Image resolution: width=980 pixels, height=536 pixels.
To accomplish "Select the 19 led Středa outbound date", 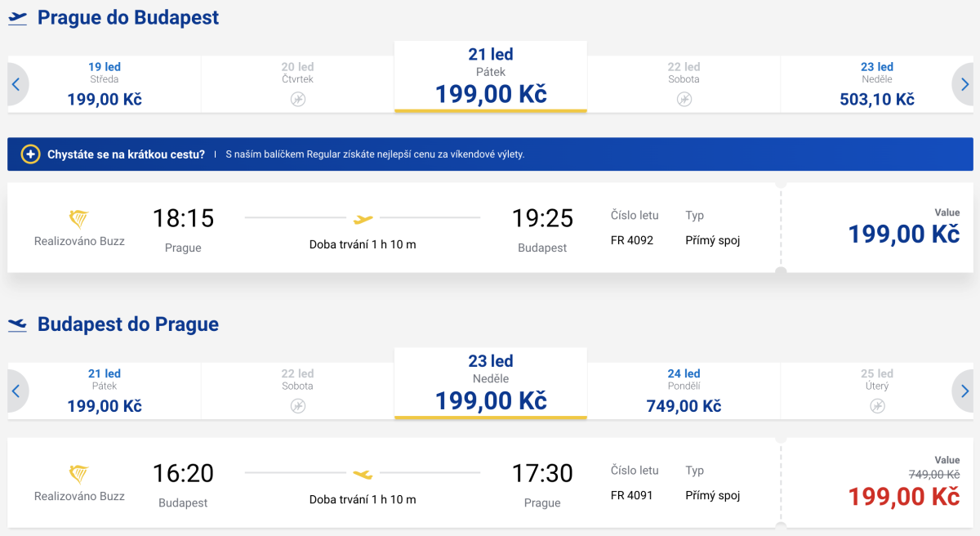I will coord(105,84).
